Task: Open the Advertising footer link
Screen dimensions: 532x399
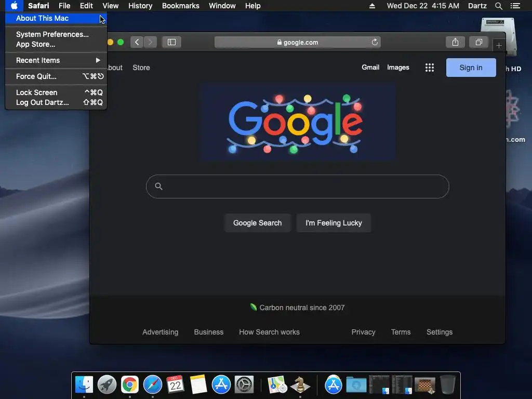Action: (160, 332)
